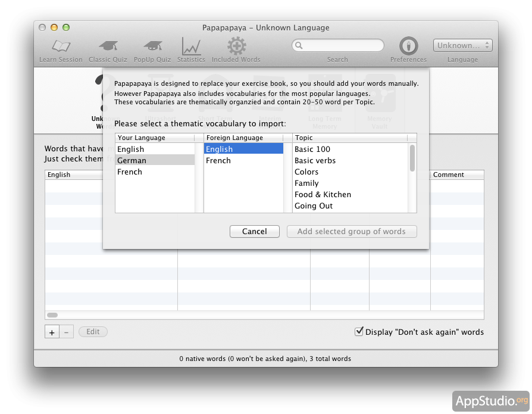Image resolution: width=532 pixels, height=414 pixels.
Task: Click the Topic column header
Action: pyautogui.click(x=350, y=138)
